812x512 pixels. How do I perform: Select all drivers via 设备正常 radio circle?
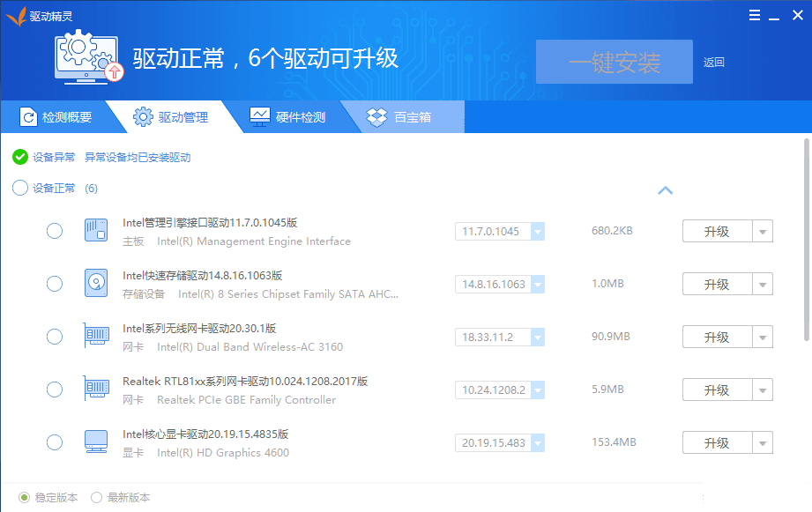(20, 188)
